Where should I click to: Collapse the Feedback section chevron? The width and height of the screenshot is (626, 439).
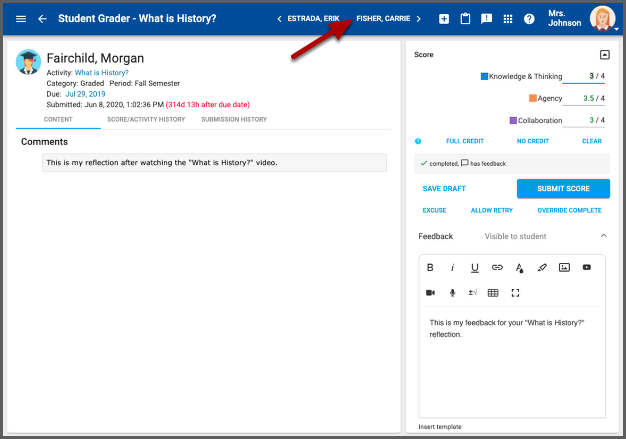click(603, 236)
